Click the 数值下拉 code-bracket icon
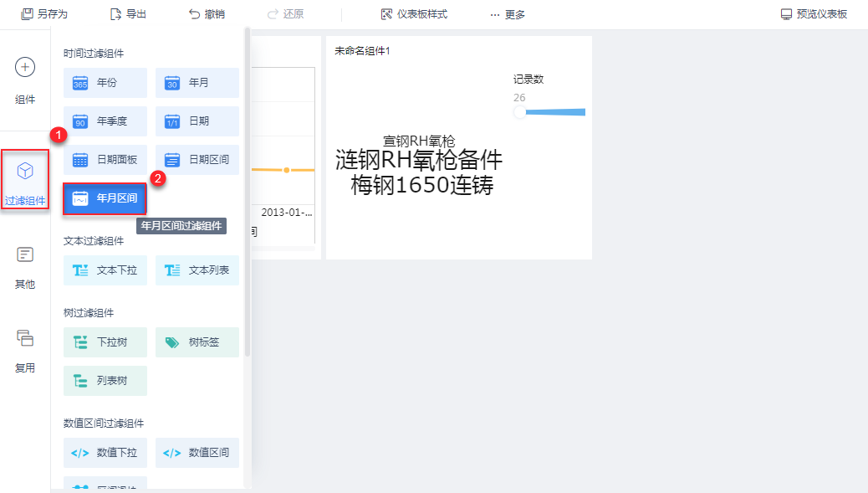This screenshot has width=868, height=493. [x=79, y=453]
